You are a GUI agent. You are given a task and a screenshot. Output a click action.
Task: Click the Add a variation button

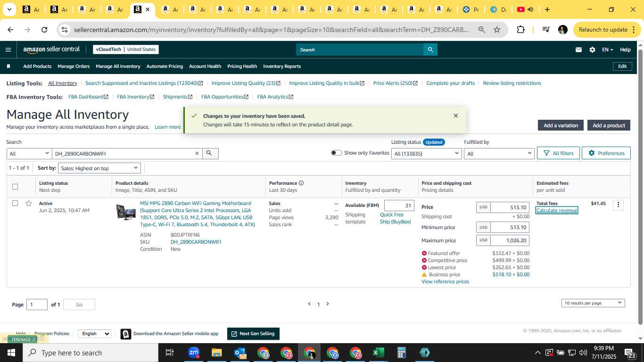click(x=561, y=125)
